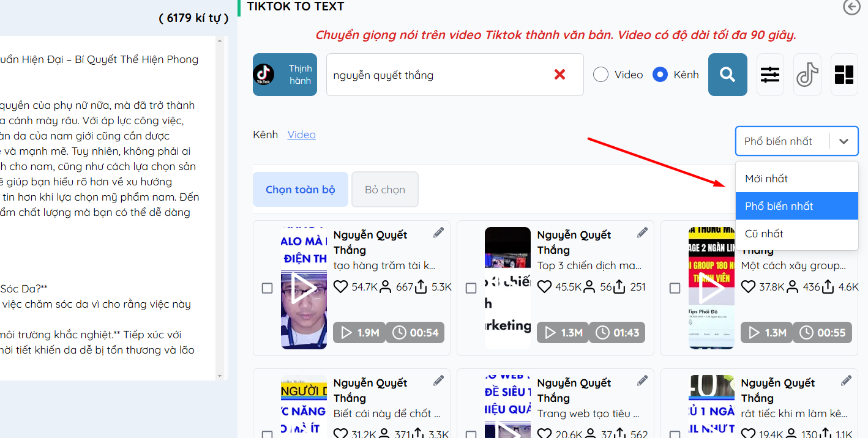Click the person icon beside 436
Screen dimensions: 868x438
pyautogui.click(x=793, y=286)
